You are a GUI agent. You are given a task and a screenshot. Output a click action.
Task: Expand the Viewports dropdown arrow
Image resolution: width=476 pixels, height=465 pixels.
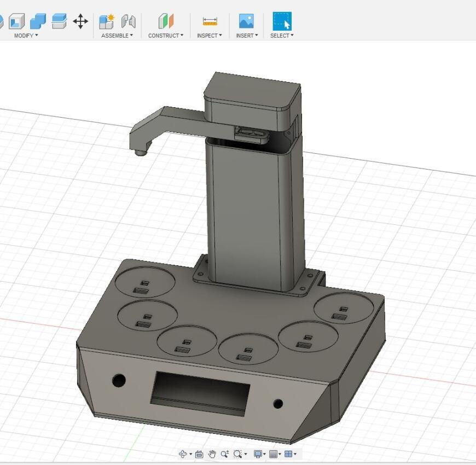tap(295, 455)
